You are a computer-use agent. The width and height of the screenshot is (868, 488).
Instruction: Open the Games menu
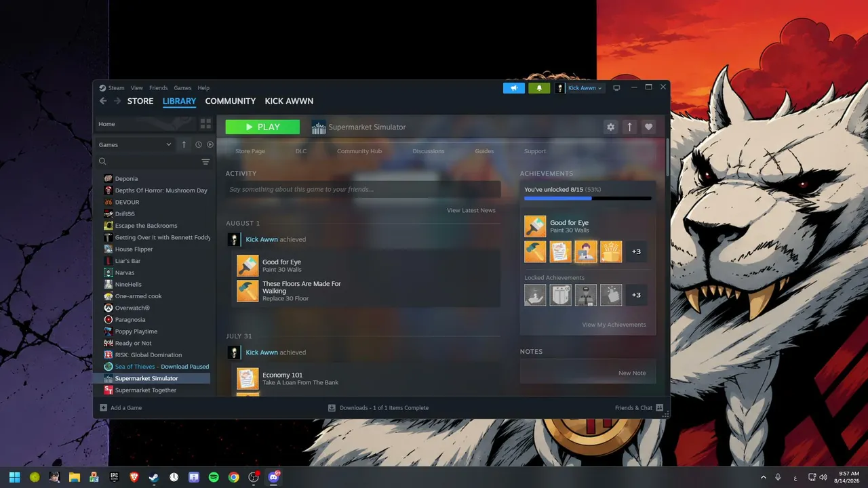[182, 88]
